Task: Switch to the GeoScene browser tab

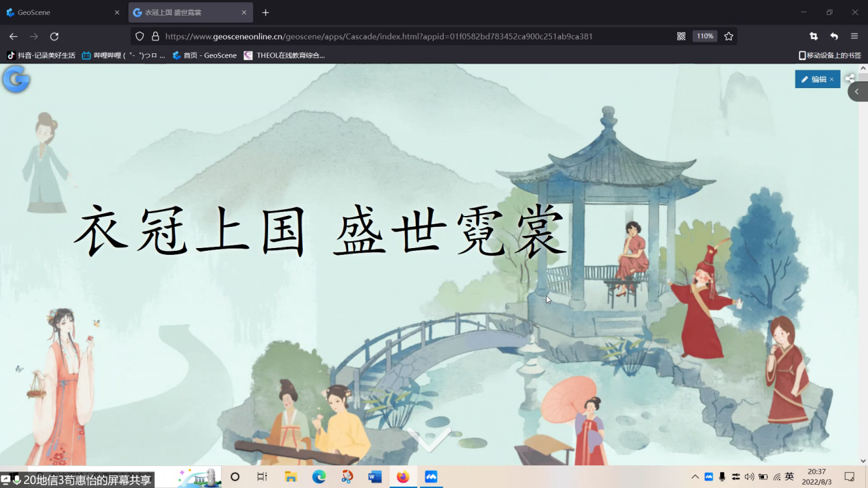Action: coord(62,12)
